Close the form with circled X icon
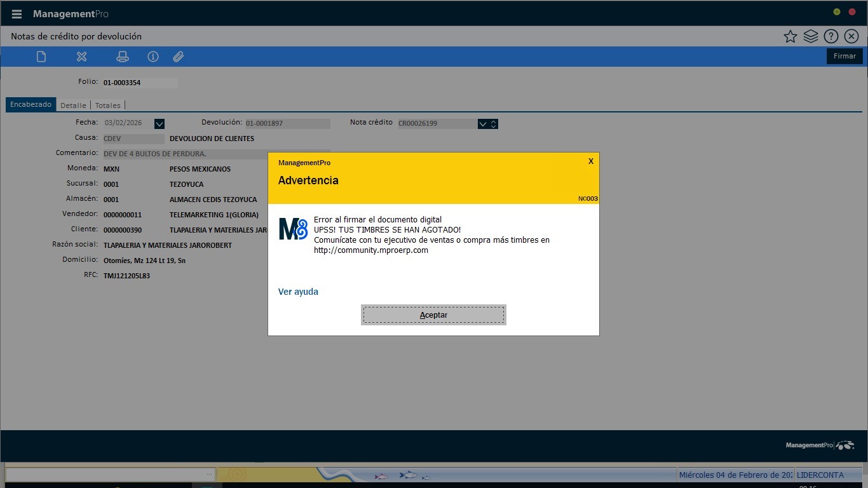The image size is (868, 488). (851, 36)
